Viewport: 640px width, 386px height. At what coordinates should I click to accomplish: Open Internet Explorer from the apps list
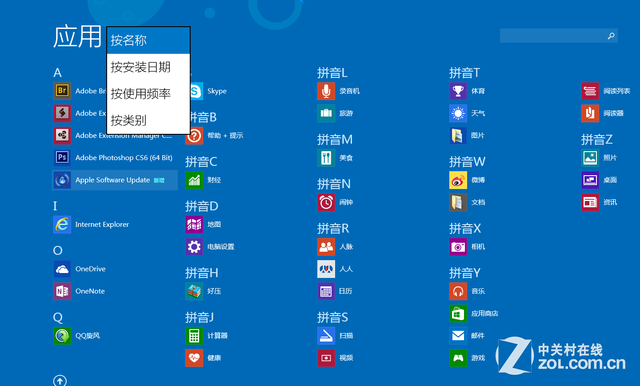91,224
